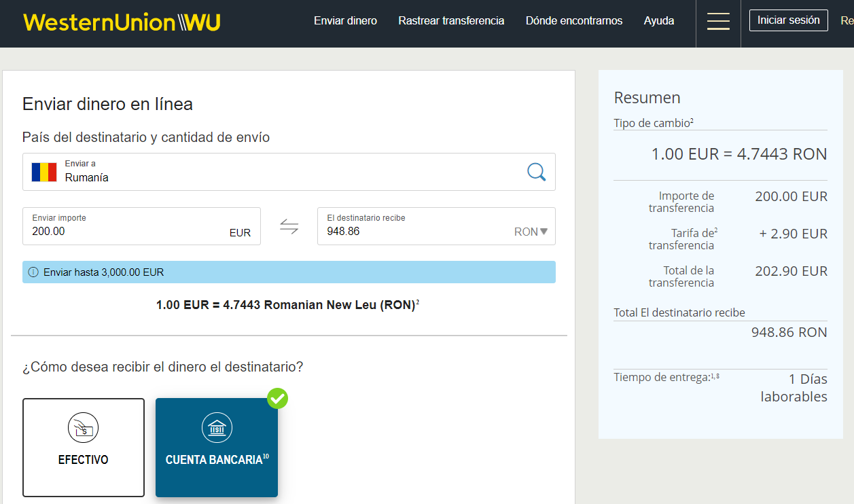
Task: Open the Ayuda menu item
Action: click(x=659, y=21)
